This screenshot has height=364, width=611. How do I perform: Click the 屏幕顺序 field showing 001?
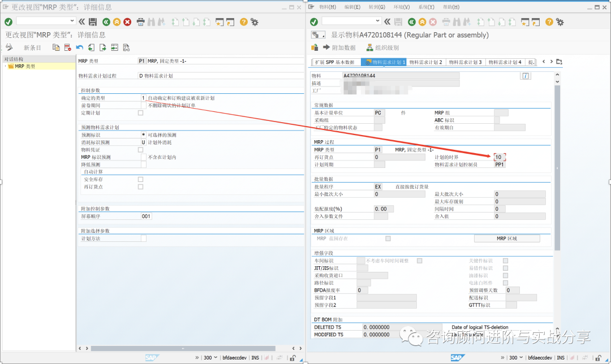point(146,216)
